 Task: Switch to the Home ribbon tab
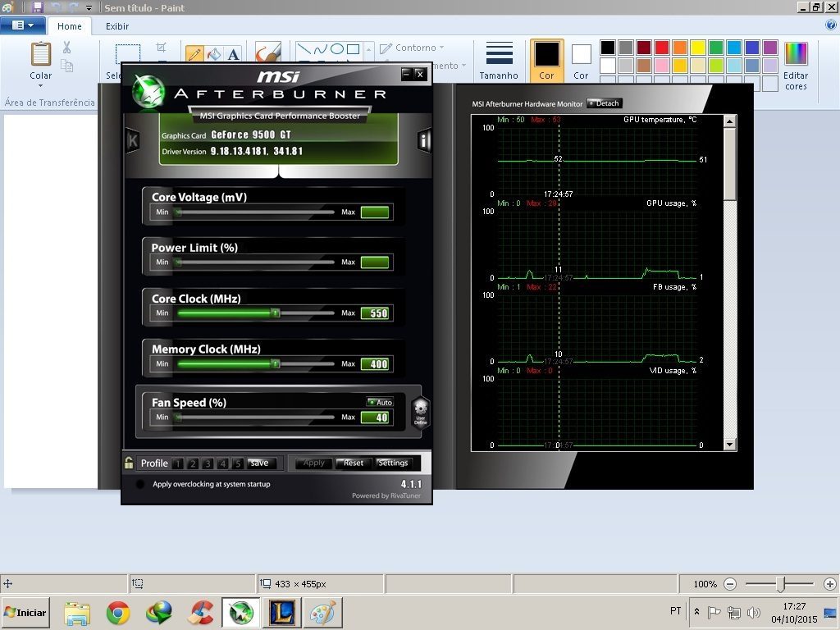tap(70, 26)
